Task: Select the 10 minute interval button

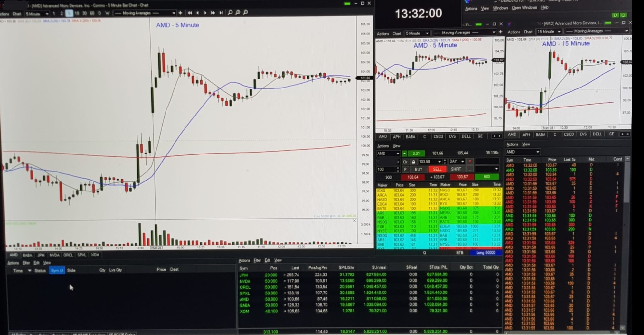Action: click(x=77, y=14)
